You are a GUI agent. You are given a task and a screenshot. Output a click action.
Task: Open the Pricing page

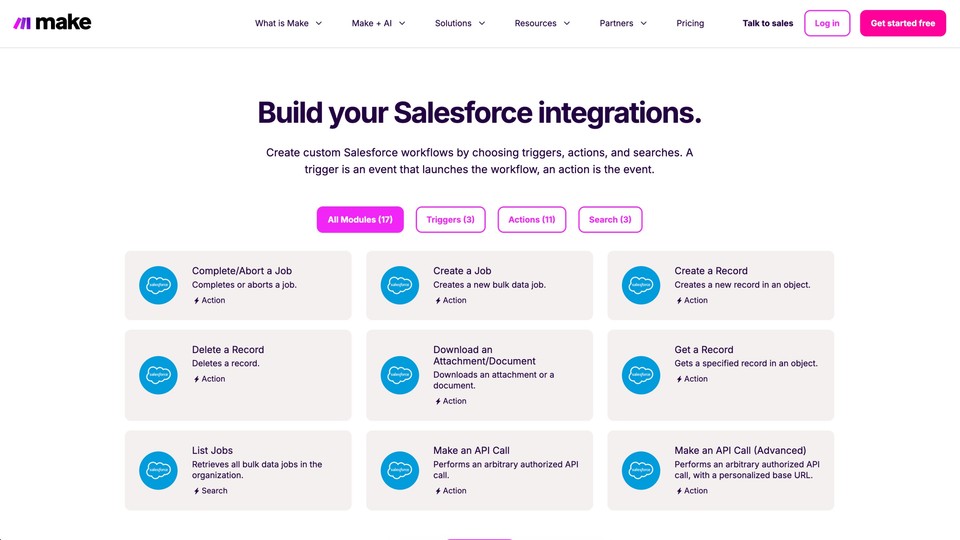point(690,23)
